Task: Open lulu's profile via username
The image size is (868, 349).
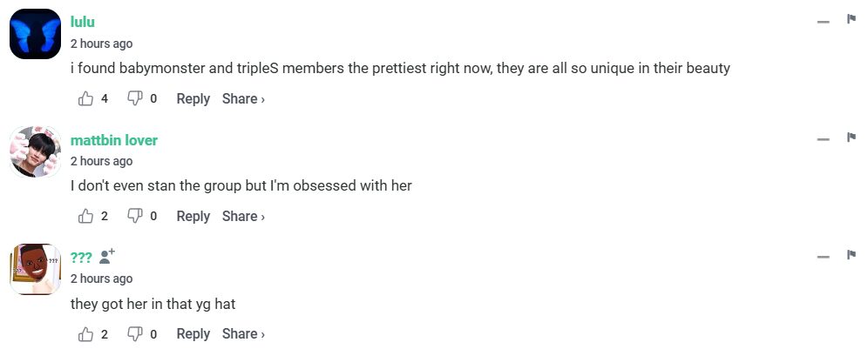Action: click(82, 23)
